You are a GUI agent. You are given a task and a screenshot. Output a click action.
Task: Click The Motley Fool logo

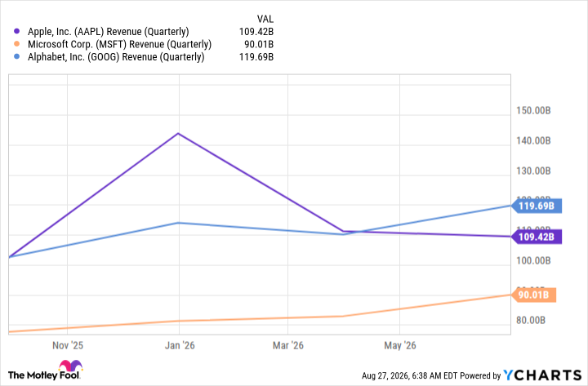click(46, 370)
